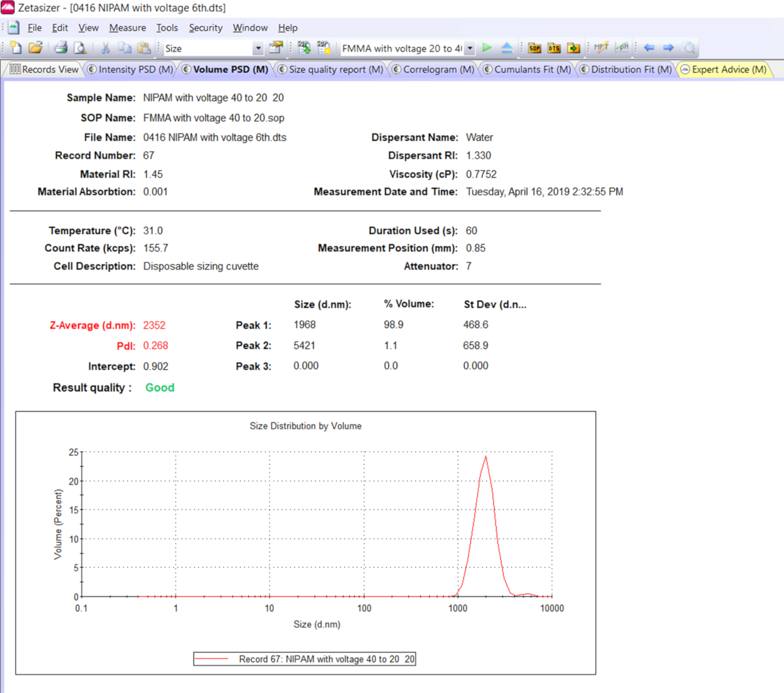Start measurement with the green play button
This screenshot has width=784, height=693.
point(487,48)
